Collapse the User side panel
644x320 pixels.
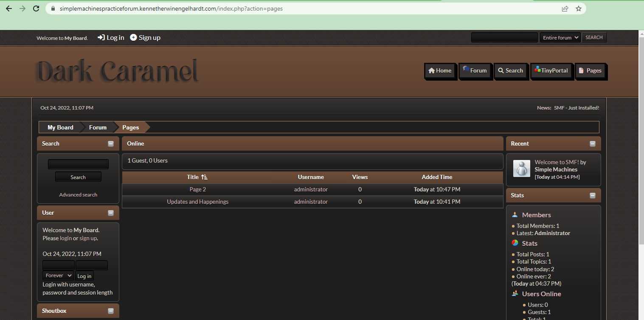[111, 213]
